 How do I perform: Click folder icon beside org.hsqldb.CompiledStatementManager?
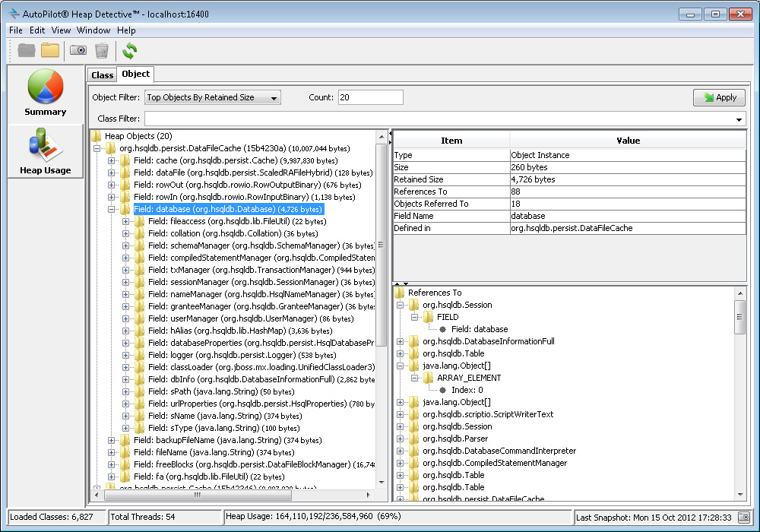pyautogui.click(x=414, y=463)
